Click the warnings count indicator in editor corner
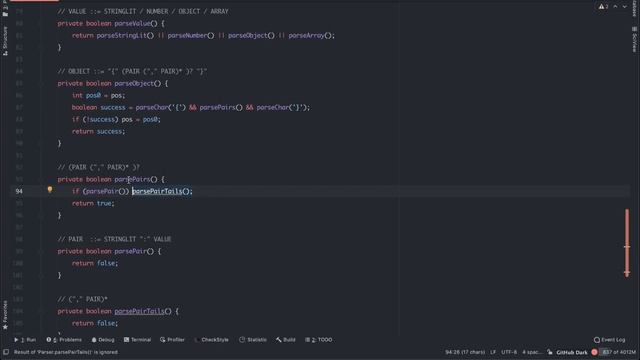 603,7
